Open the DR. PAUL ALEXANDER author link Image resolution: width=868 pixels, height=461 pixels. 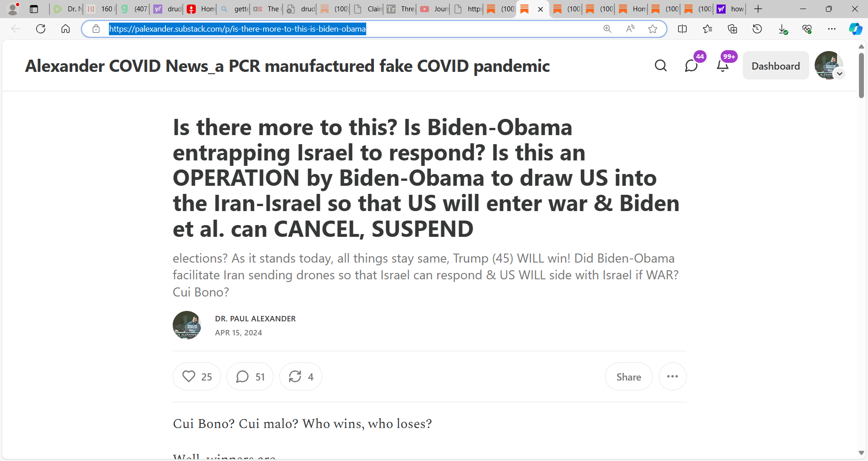pyautogui.click(x=255, y=319)
